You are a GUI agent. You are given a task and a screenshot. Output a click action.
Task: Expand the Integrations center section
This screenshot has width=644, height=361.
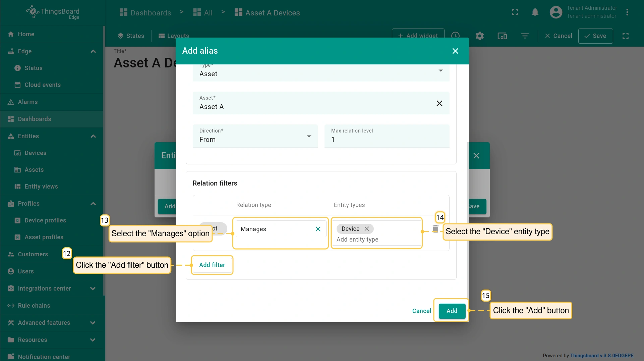(93, 289)
